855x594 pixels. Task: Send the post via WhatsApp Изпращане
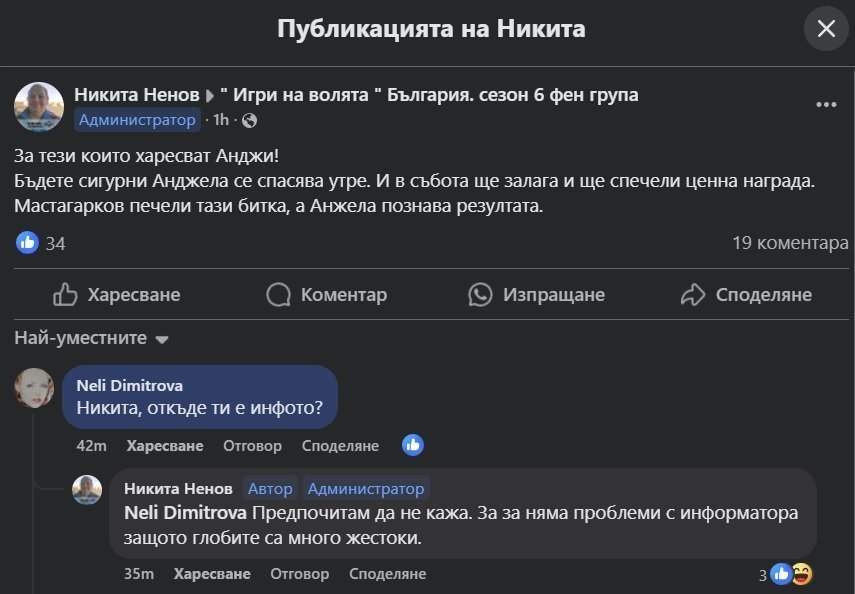click(x=537, y=295)
